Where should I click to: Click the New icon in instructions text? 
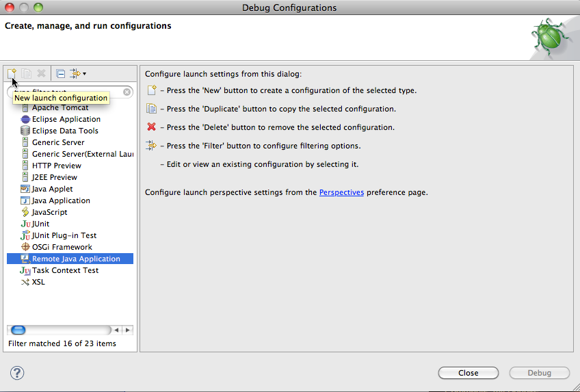click(x=152, y=90)
